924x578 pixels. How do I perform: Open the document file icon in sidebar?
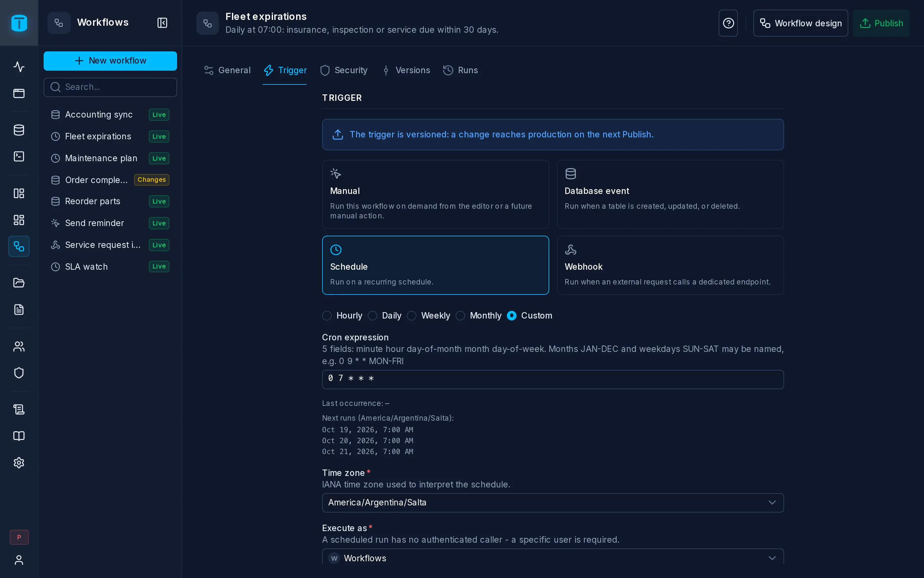[x=19, y=310]
